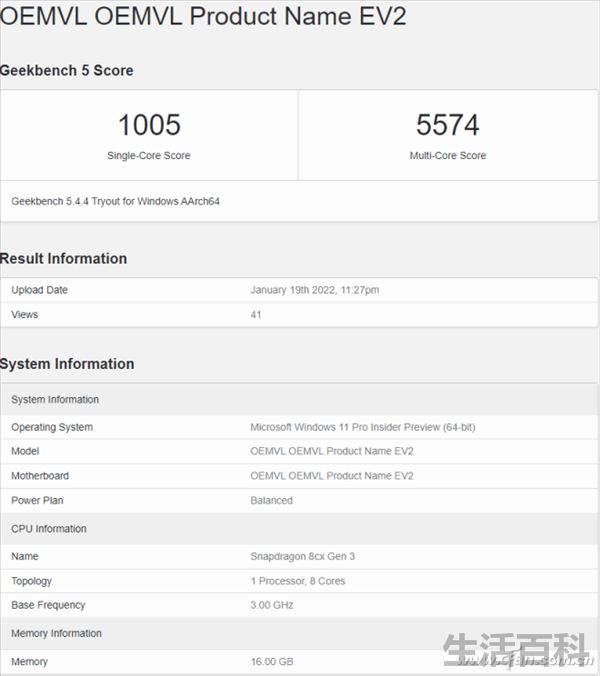Click the 'Single-Core Score' label
Screen dimensions: 600x676
(149, 156)
